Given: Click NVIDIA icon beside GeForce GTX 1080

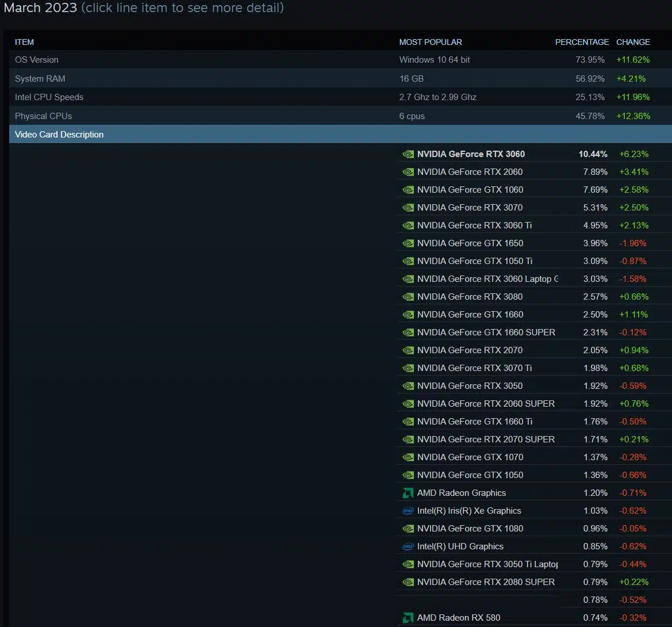Looking at the screenshot, I should (x=408, y=529).
